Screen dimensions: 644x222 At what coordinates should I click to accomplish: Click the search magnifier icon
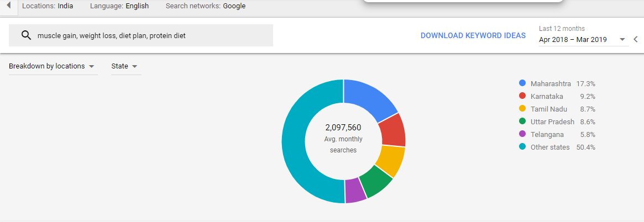[x=27, y=35]
